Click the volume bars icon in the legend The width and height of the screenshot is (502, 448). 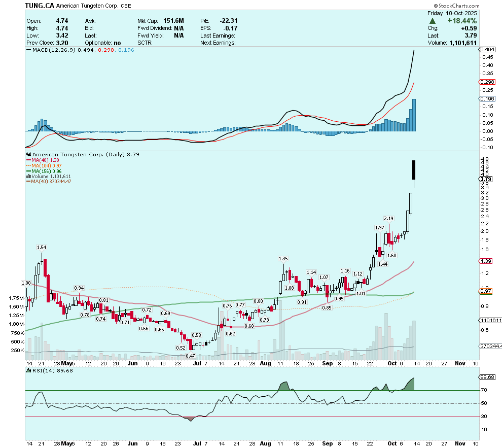click(x=28, y=176)
